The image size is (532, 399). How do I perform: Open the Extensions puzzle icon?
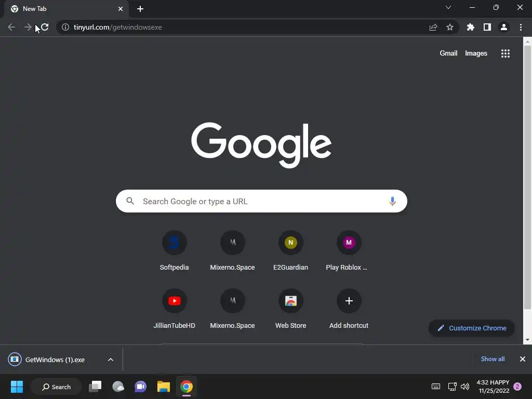[x=471, y=27]
